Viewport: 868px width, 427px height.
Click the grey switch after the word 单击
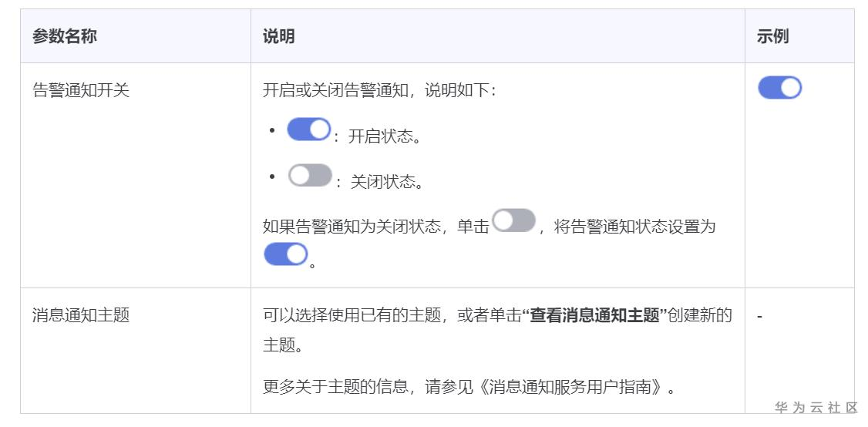(513, 221)
